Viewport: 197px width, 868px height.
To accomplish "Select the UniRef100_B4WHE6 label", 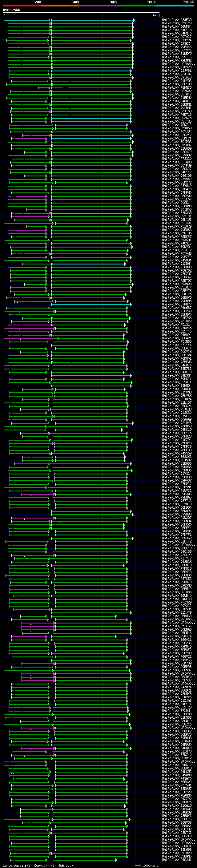I will (x=177, y=101).
